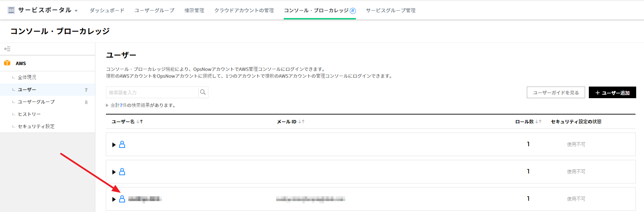Open the ダッシュボード tab
Screen dimensions: 644x212
(x=107, y=11)
